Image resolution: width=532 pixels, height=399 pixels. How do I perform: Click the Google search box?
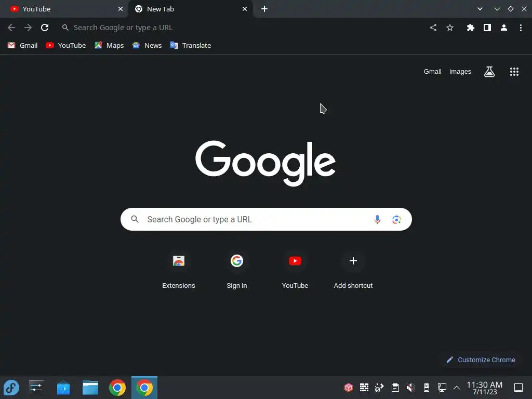tap(266, 220)
